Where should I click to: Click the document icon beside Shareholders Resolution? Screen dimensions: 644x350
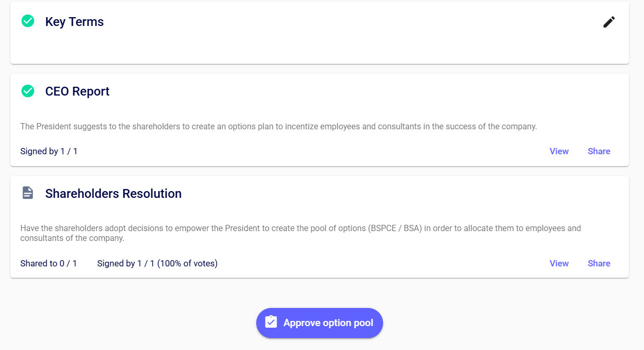coord(28,193)
